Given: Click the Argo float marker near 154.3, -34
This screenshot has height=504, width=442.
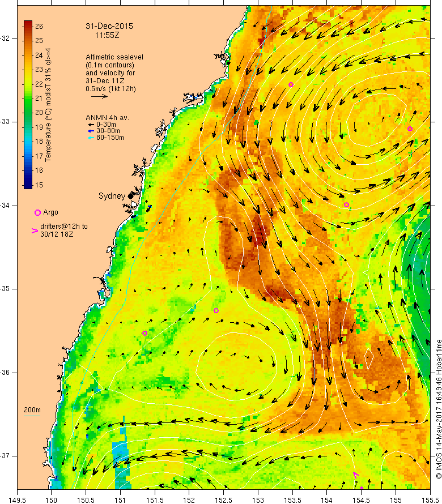Looking at the screenshot, I should [346, 205].
